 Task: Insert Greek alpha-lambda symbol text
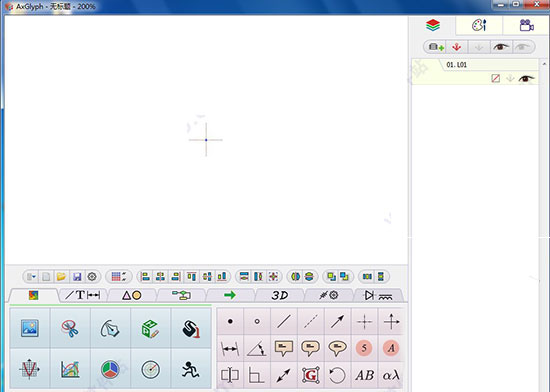391,375
